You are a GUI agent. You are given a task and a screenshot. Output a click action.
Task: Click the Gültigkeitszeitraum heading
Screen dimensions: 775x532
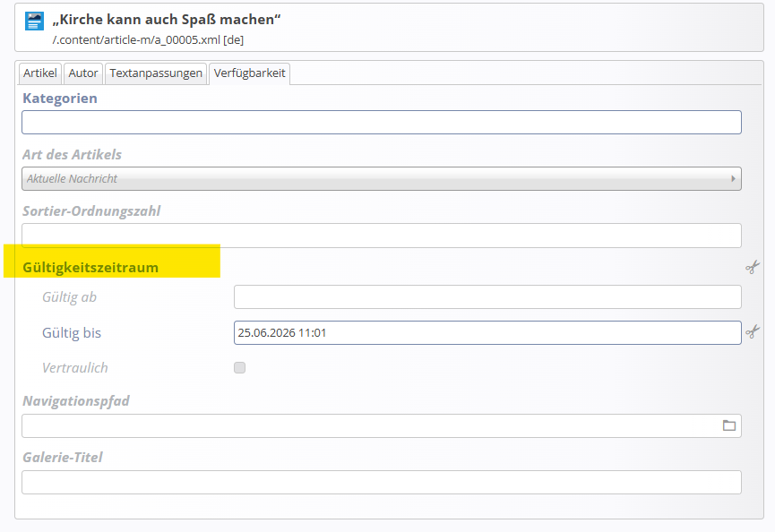90,267
